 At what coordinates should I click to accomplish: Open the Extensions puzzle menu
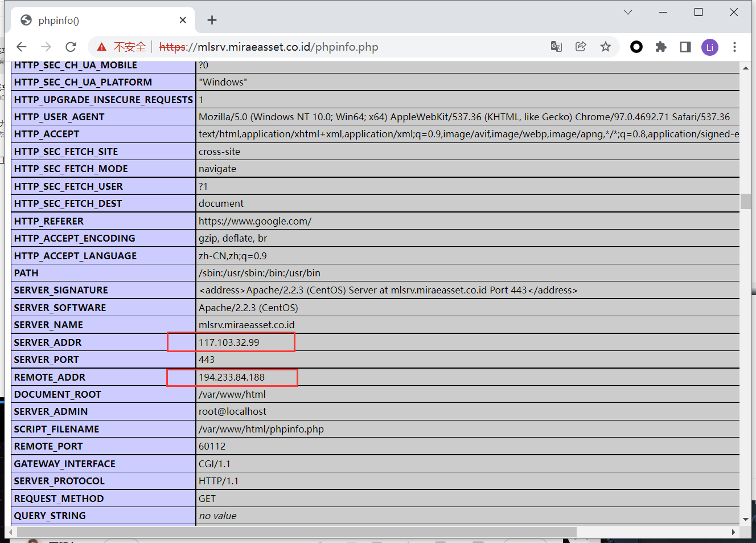(661, 47)
